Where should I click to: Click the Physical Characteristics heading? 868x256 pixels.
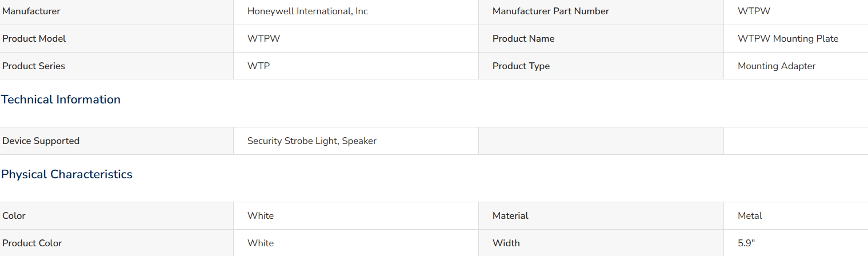67,174
